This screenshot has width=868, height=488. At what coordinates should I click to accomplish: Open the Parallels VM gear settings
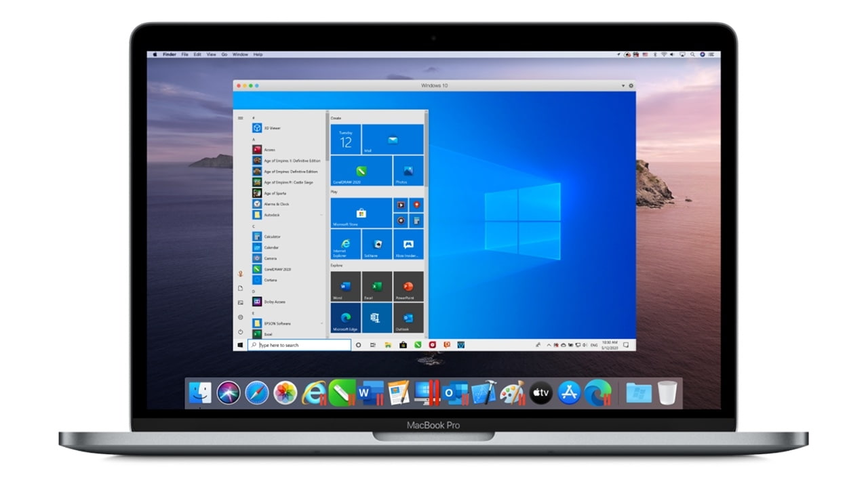[x=631, y=86]
